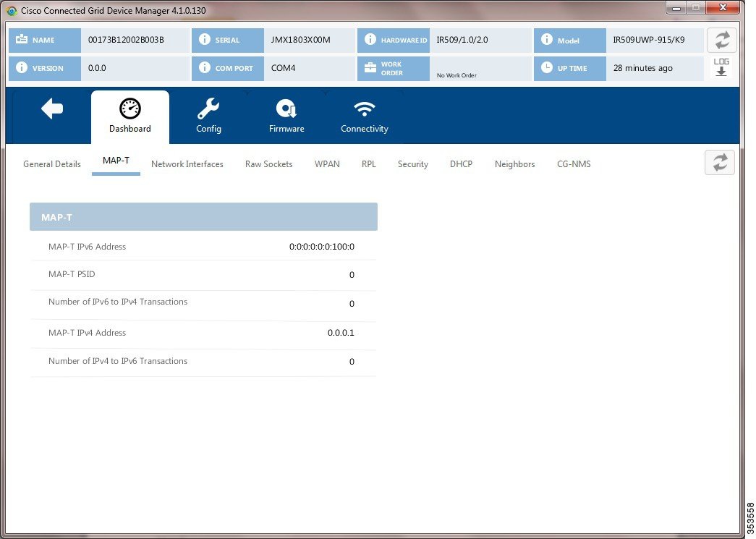Open the CG-NMS subtab
The height and width of the screenshot is (539, 756).
tap(574, 164)
